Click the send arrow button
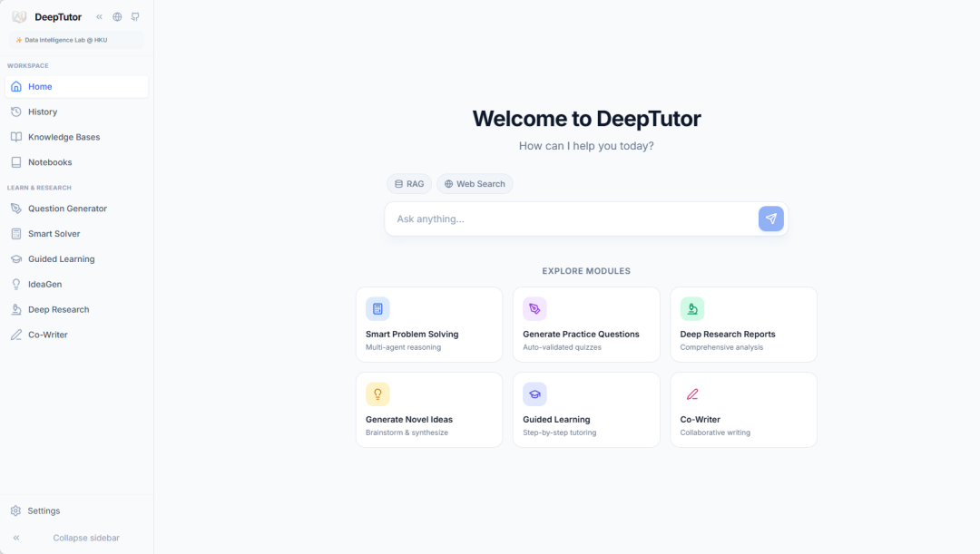980x554 pixels. tap(770, 219)
